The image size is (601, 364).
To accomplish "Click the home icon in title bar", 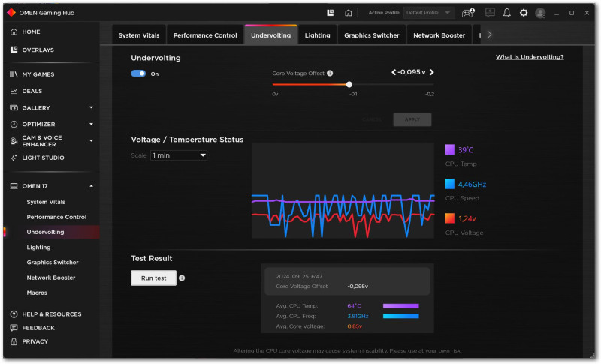I will [x=348, y=13].
